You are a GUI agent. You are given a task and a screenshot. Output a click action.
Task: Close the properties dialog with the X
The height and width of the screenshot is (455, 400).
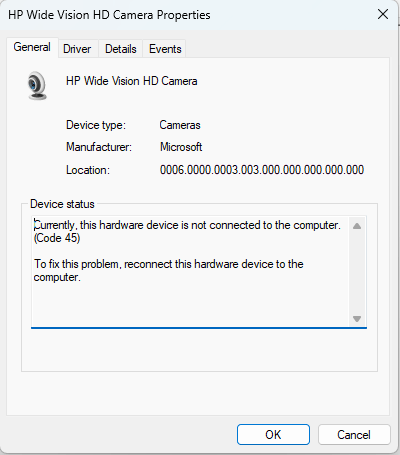tap(383, 14)
